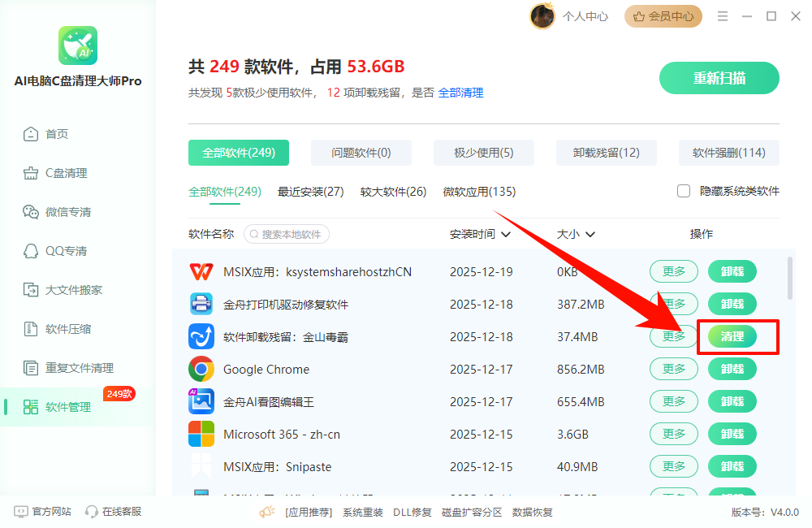
Task: Click the 会员中心 membership badge
Action: tap(663, 15)
